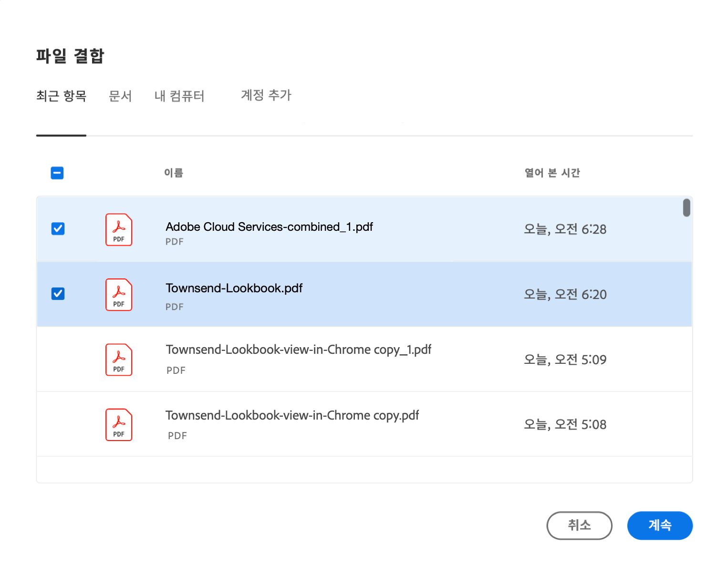This screenshot has width=728, height=576.
Task: Select the 계정 추가 tab
Action: click(x=266, y=95)
